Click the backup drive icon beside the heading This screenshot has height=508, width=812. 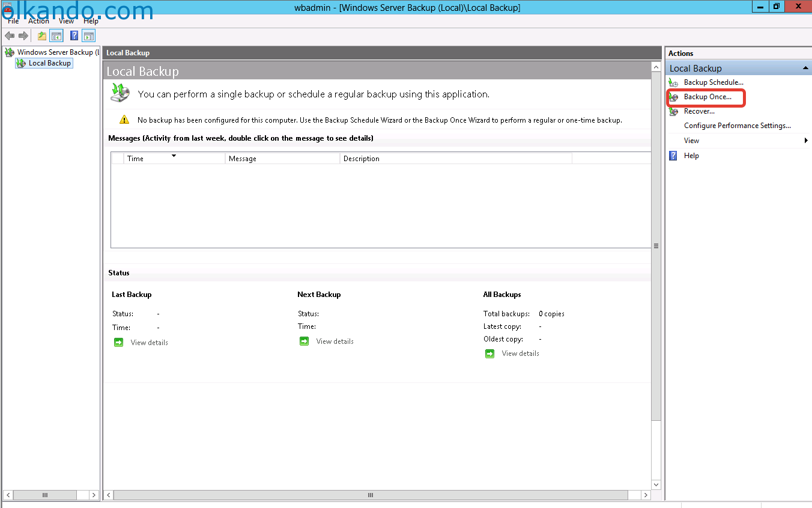point(120,93)
